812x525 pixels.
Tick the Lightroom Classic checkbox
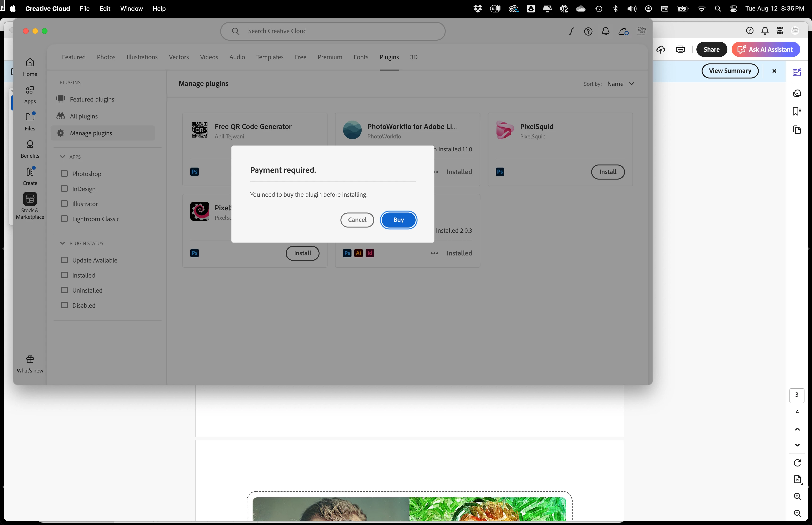[64, 219]
